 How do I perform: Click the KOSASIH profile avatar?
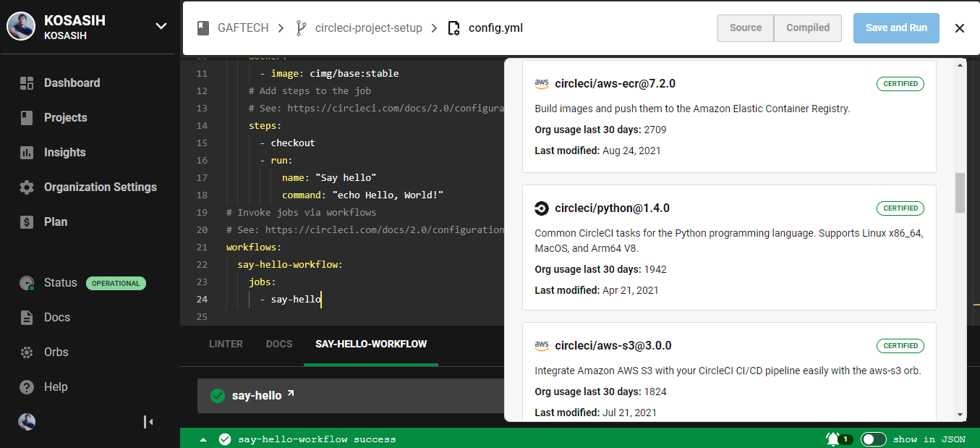click(21, 27)
